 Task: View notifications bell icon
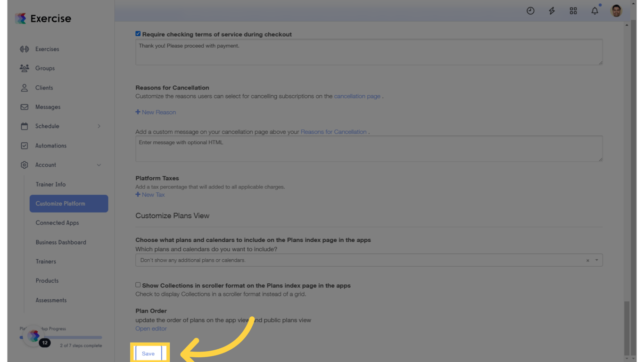pyautogui.click(x=595, y=11)
